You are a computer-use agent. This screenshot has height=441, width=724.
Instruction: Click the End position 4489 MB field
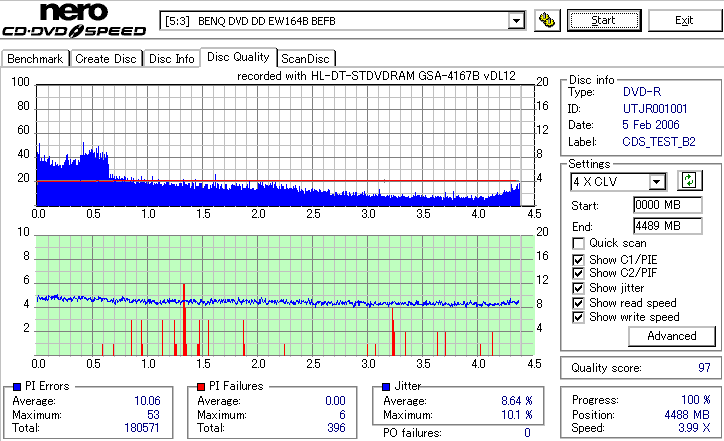point(668,226)
